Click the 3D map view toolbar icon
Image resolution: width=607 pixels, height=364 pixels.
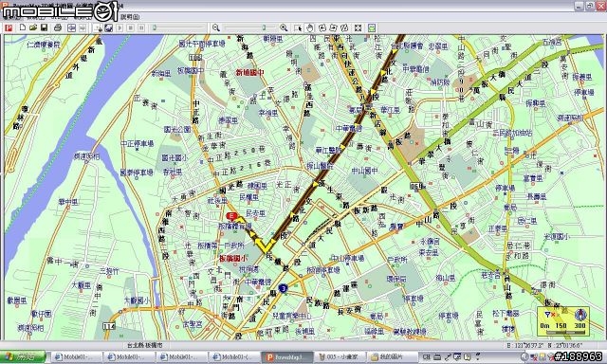coord(108,27)
